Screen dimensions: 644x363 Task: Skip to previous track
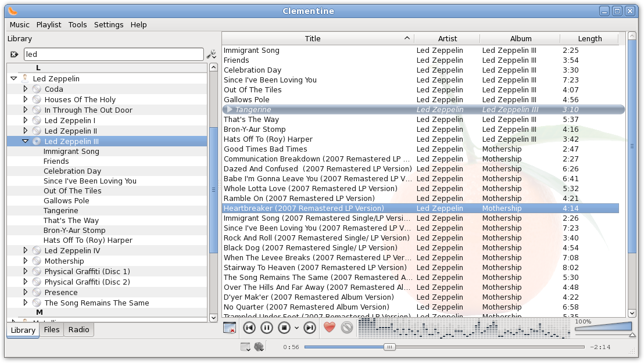pos(249,328)
